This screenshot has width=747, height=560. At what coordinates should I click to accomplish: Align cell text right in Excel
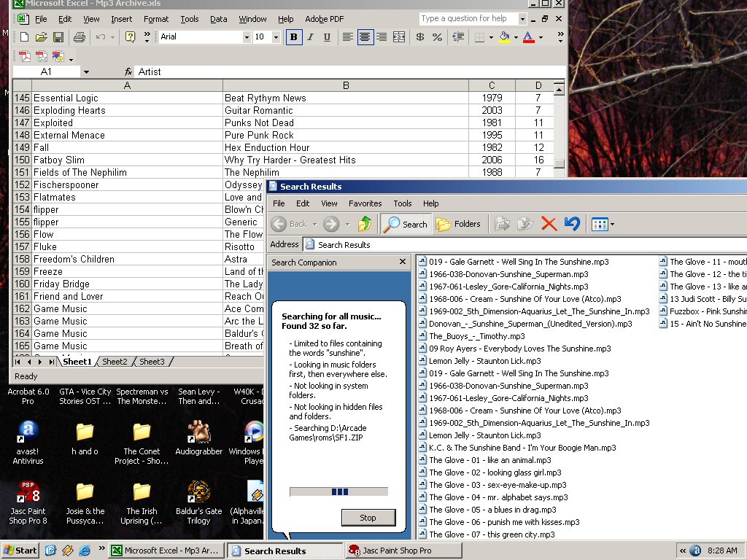tap(382, 37)
